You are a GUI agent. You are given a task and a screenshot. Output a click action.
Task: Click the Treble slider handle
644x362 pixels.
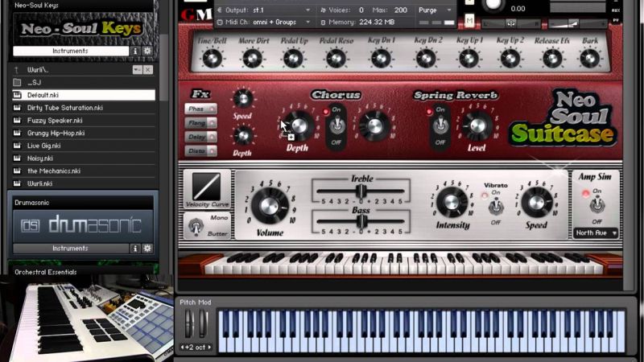click(361, 191)
